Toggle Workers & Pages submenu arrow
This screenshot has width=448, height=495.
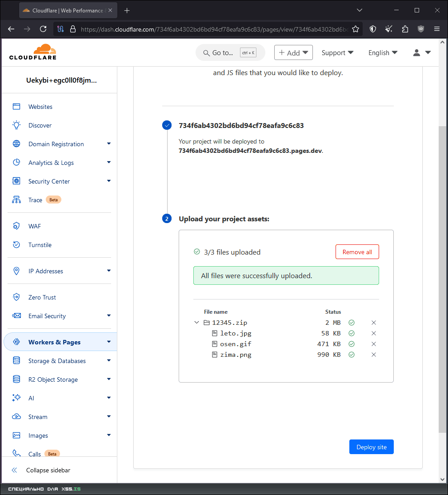coord(109,342)
